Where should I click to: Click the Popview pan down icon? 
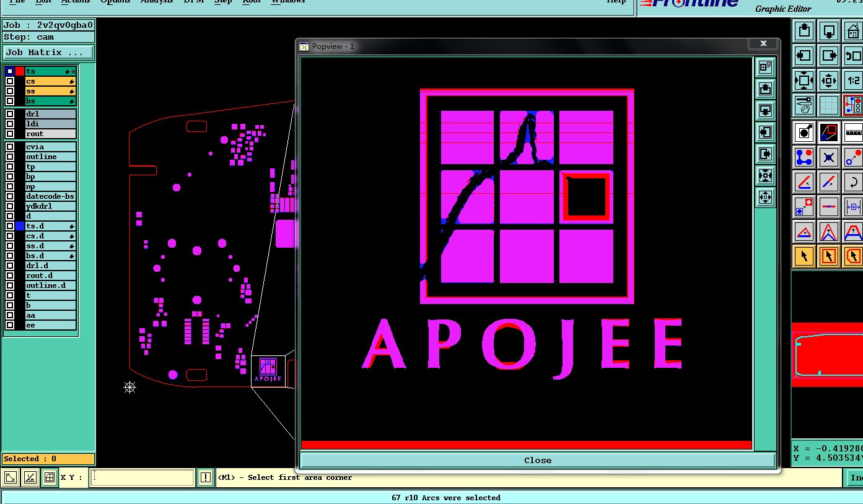point(765,110)
